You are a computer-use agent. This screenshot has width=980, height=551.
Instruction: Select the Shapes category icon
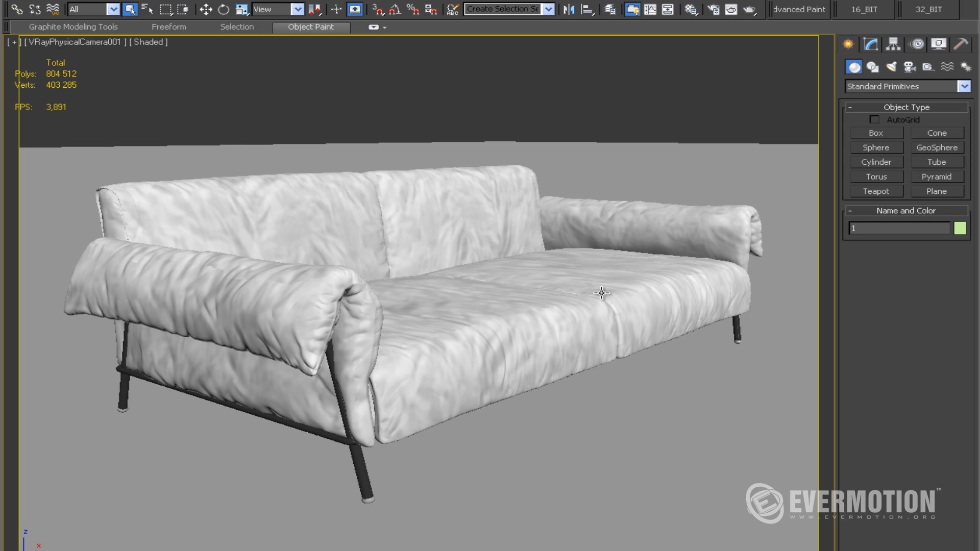[x=872, y=67]
